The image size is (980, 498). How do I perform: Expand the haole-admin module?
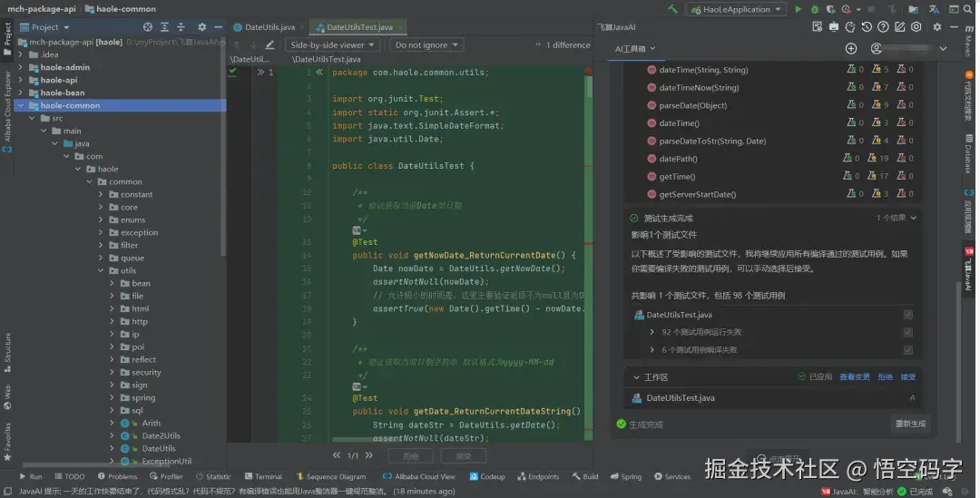pyautogui.click(x=21, y=67)
